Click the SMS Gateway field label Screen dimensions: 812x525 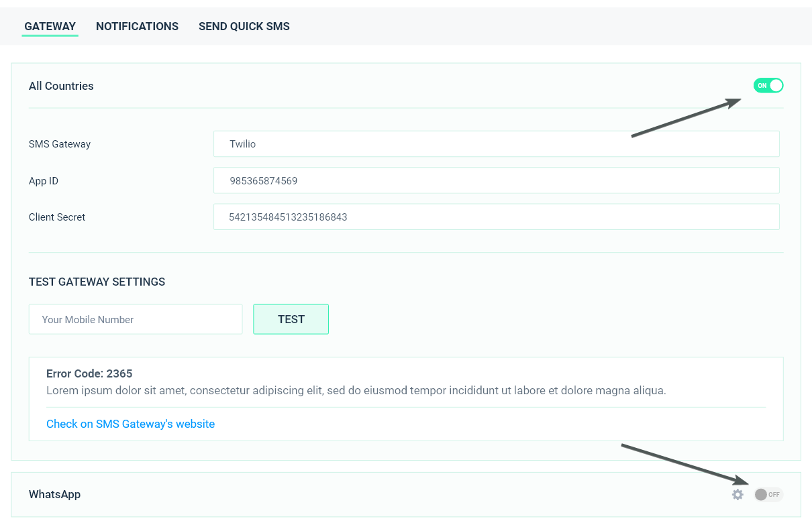point(60,144)
